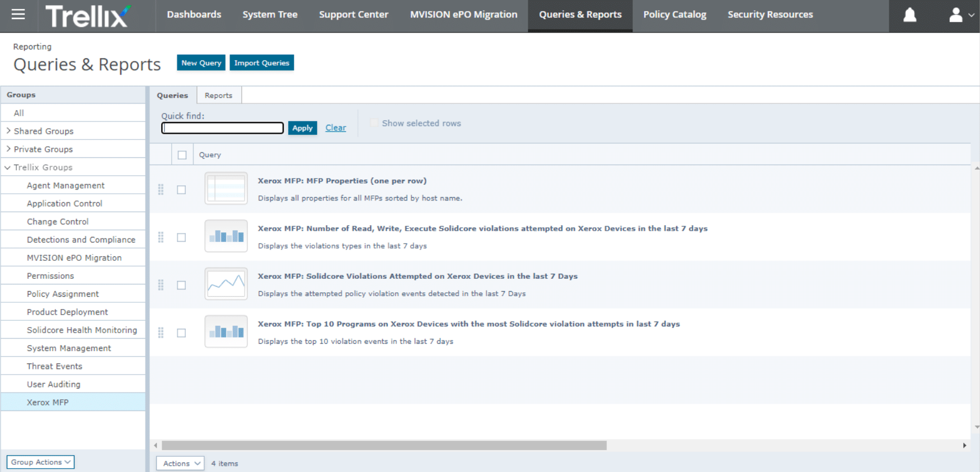Toggle Show selected rows checkbox
Image resolution: width=980 pixels, height=472 pixels.
[374, 123]
